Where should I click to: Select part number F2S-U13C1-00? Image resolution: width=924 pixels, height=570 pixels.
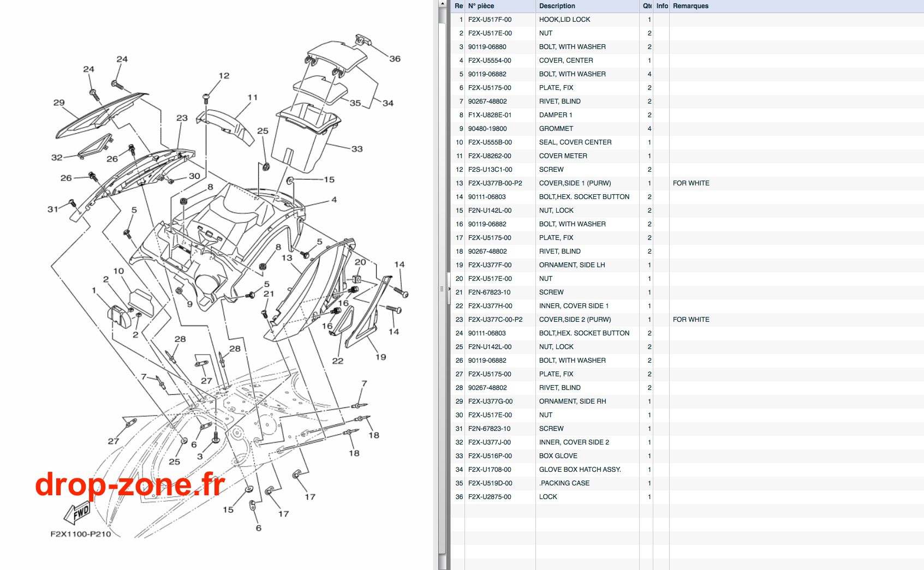click(x=490, y=170)
